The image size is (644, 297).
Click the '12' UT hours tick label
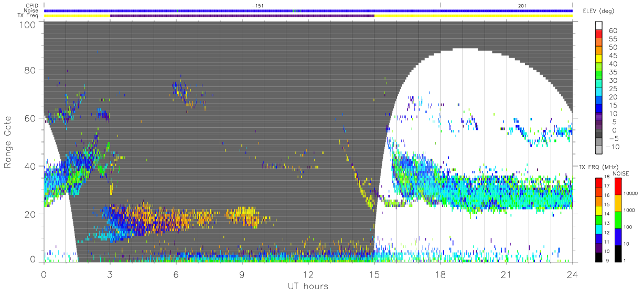tap(308, 274)
